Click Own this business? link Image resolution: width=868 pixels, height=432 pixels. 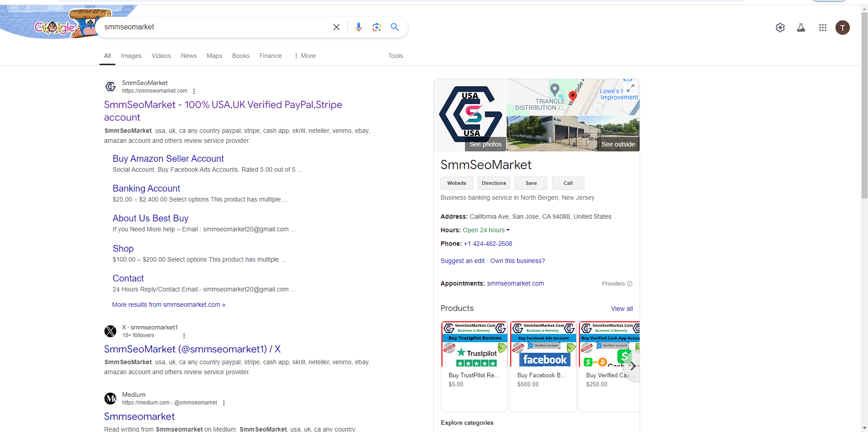(517, 261)
